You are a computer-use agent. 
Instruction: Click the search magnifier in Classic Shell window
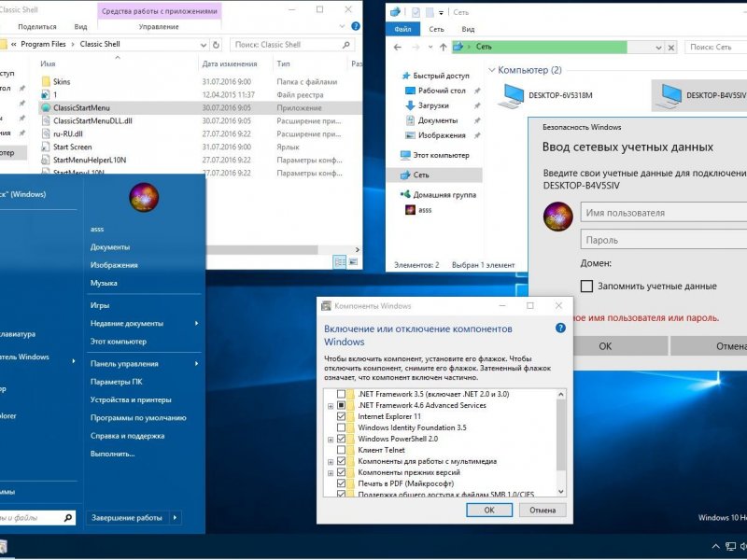pos(346,44)
